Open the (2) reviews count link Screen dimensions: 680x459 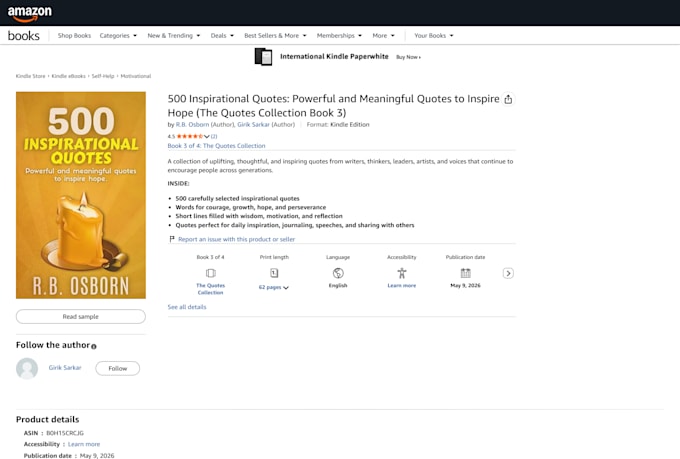pyautogui.click(x=214, y=136)
